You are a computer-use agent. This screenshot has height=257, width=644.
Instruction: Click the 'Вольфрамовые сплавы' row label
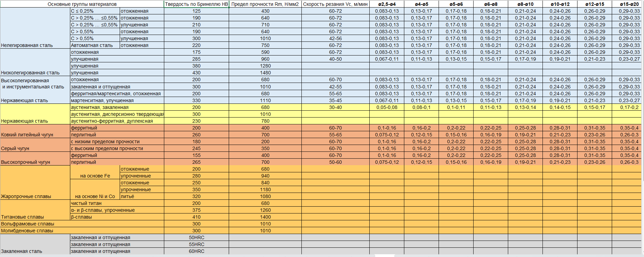tap(82, 224)
